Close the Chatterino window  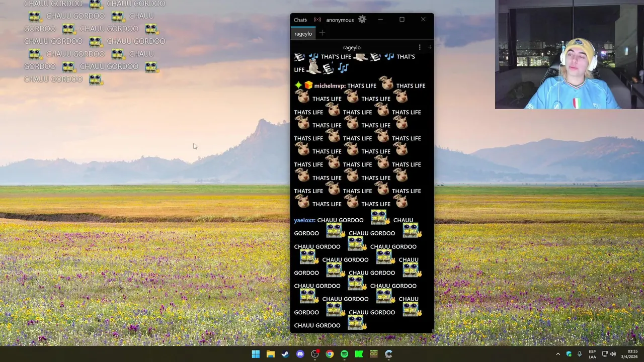(x=423, y=20)
